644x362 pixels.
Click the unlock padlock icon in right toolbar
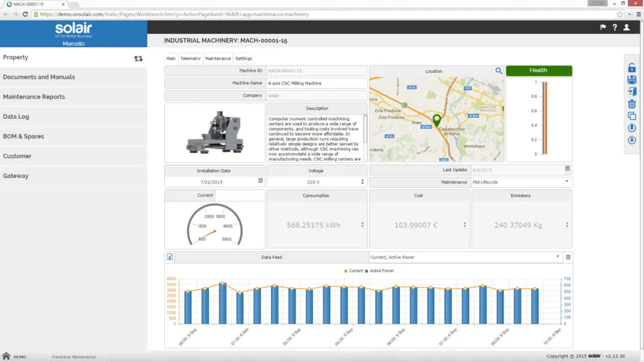632,68
